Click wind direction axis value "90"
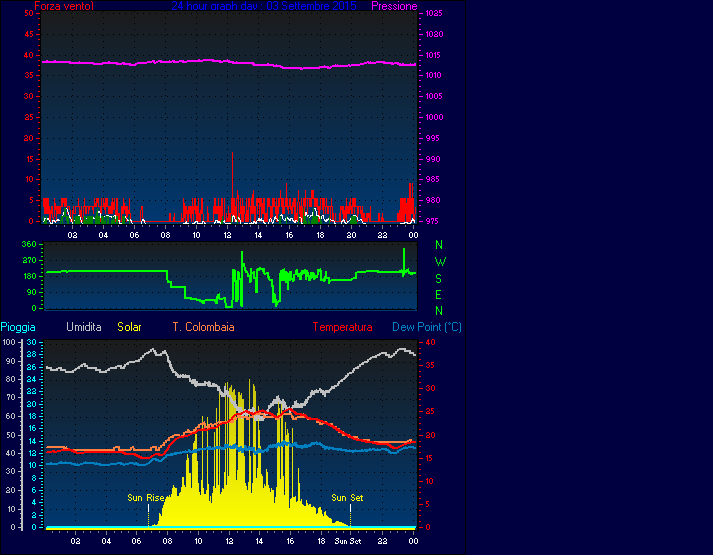 (x=31, y=292)
